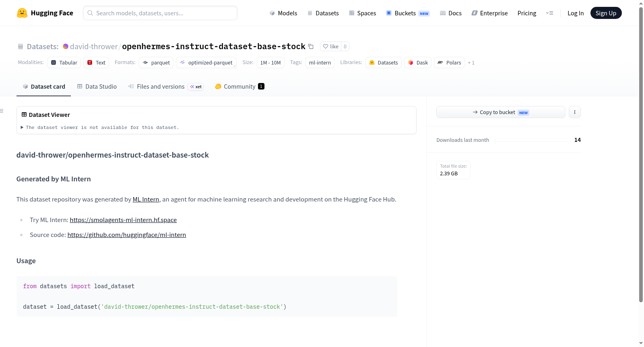
Task: Copy dataset name with the copy icon
Action: (x=311, y=46)
